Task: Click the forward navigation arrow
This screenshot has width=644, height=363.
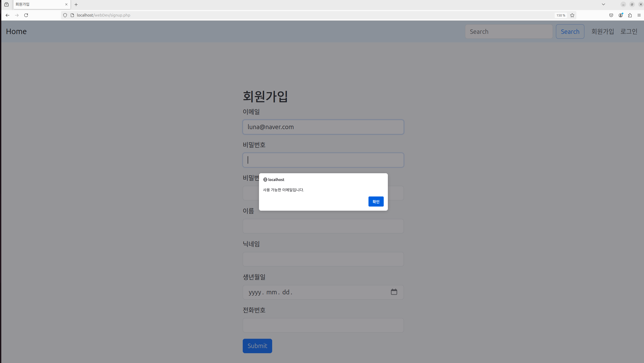Action: [x=17, y=15]
